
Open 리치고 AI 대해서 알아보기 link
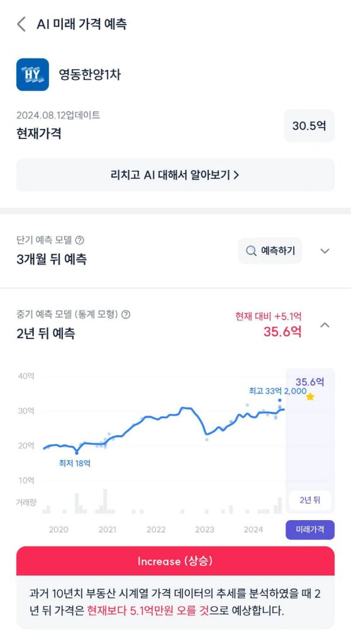(175, 175)
